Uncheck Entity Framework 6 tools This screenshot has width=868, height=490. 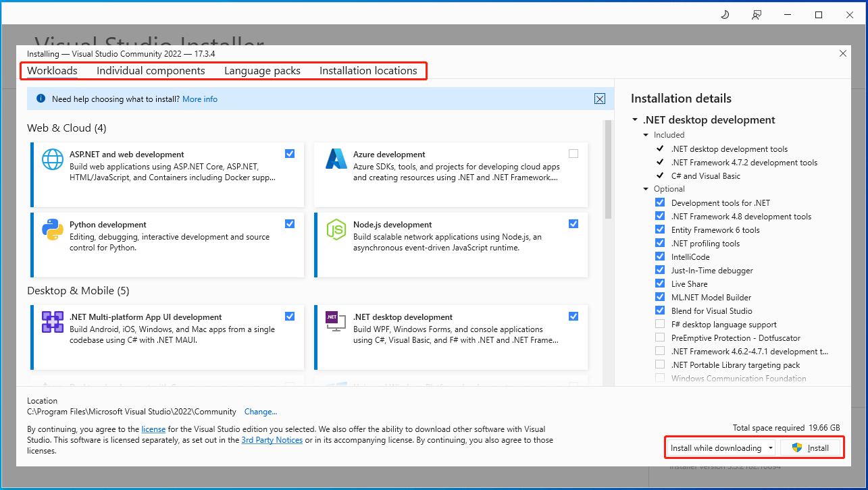pos(660,229)
